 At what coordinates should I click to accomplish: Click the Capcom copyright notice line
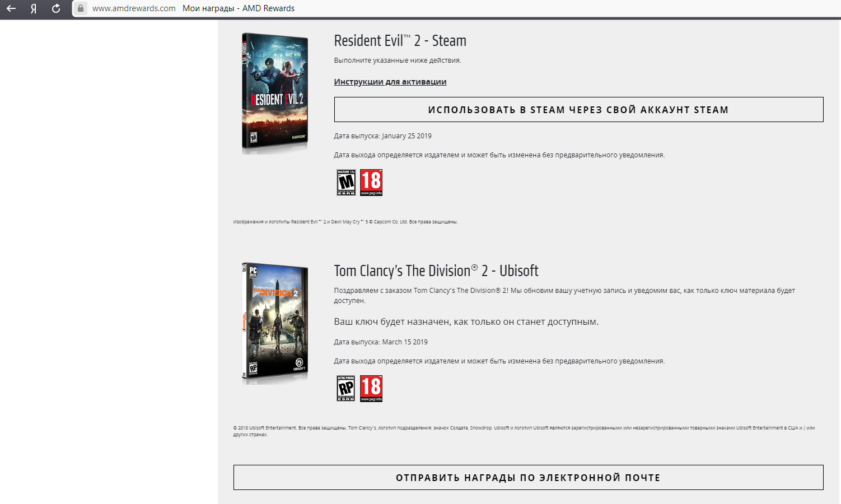click(x=345, y=222)
